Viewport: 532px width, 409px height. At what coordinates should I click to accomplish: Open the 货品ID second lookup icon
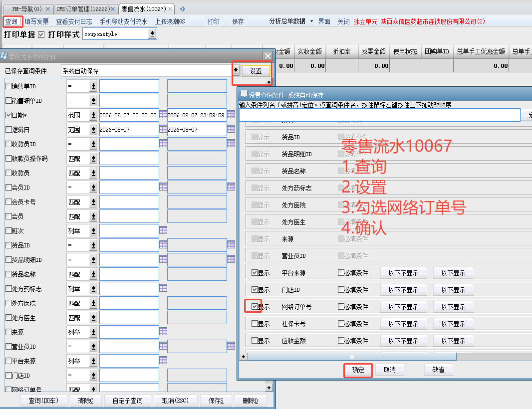(231, 244)
